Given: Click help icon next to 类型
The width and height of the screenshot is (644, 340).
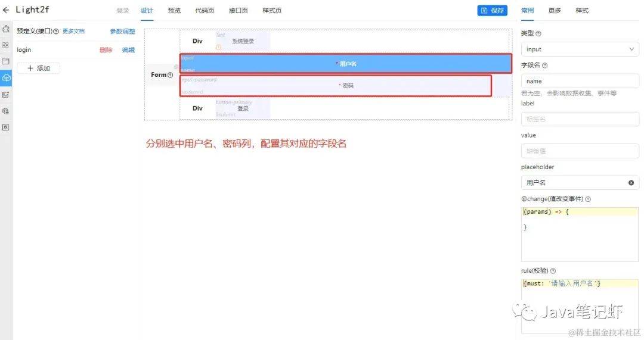Looking at the screenshot, I should (538, 33).
